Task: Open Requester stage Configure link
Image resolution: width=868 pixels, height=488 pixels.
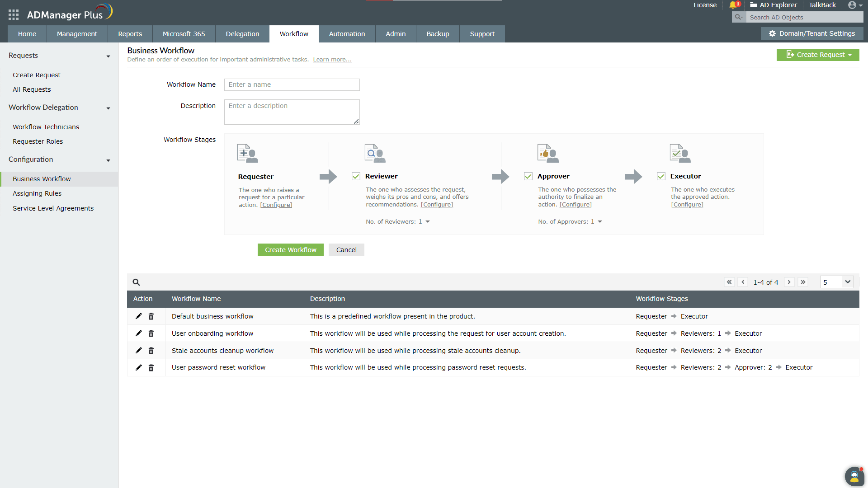Action: [x=276, y=205]
